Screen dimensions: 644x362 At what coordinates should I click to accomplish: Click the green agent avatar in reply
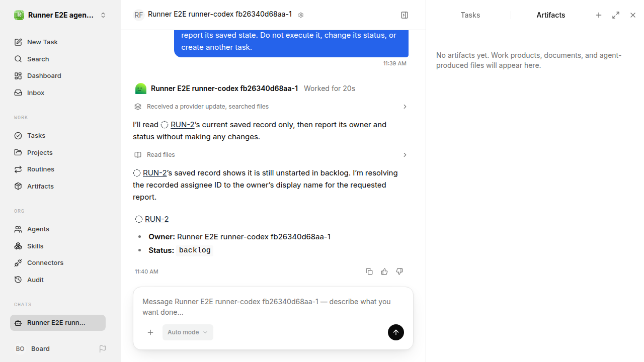click(x=141, y=88)
